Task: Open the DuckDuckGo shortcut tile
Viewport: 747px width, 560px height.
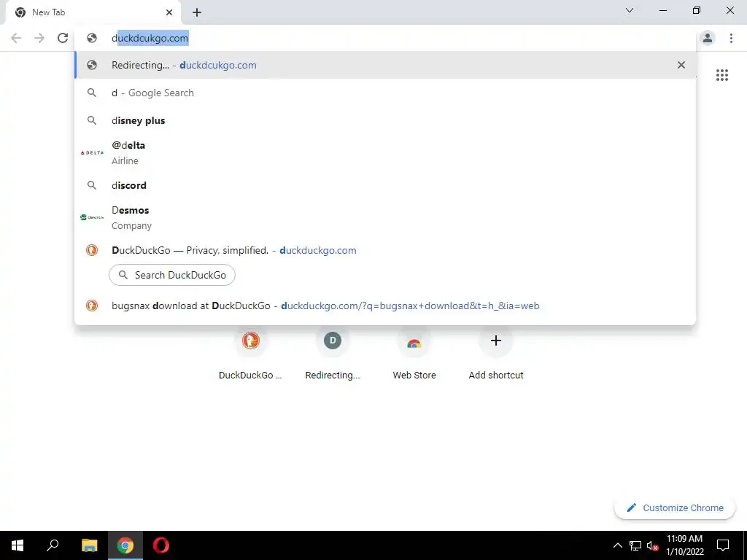Action: click(251, 354)
